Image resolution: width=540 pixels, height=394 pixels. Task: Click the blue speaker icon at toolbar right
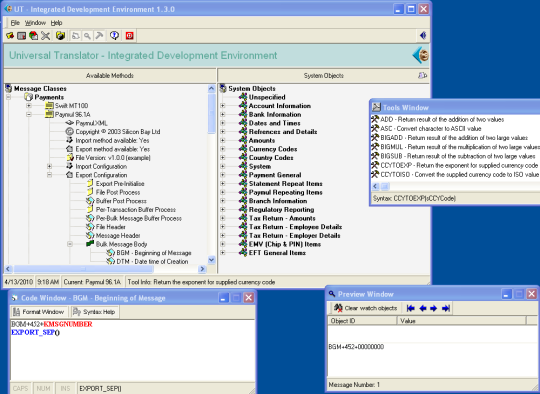coord(423,35)
